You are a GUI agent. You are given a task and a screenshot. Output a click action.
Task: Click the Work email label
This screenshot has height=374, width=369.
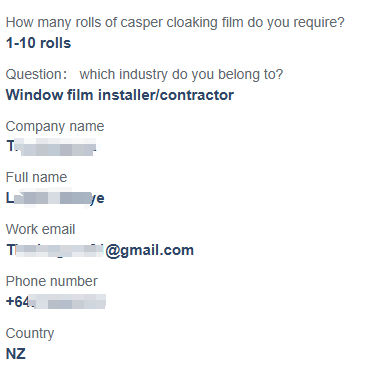40,229
